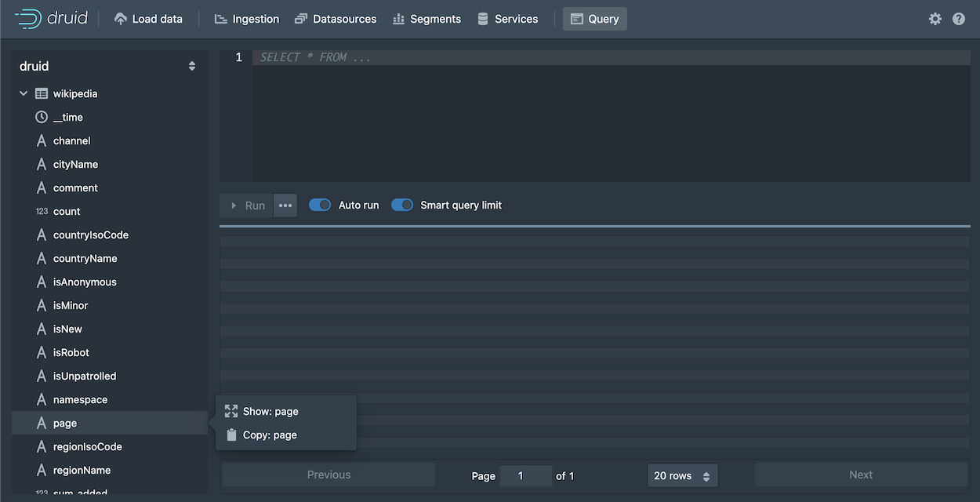
Task: Switch to the Segments tab
Action: coord(426,19)
